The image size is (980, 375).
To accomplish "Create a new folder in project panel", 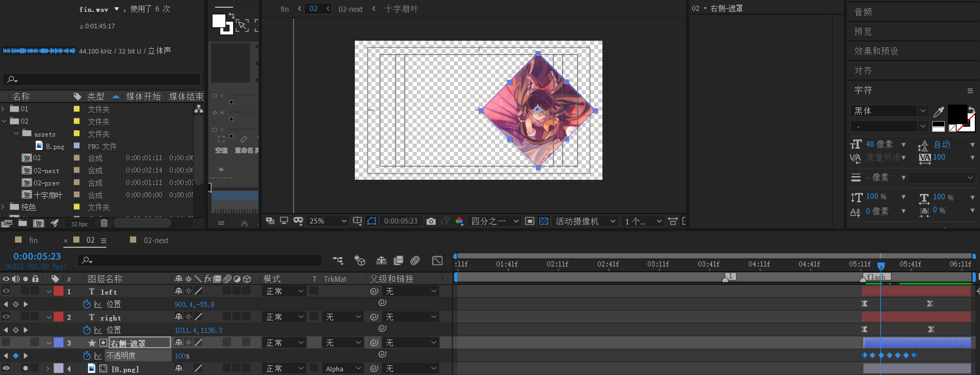I will pyautogui.click(x=23, y=223).
